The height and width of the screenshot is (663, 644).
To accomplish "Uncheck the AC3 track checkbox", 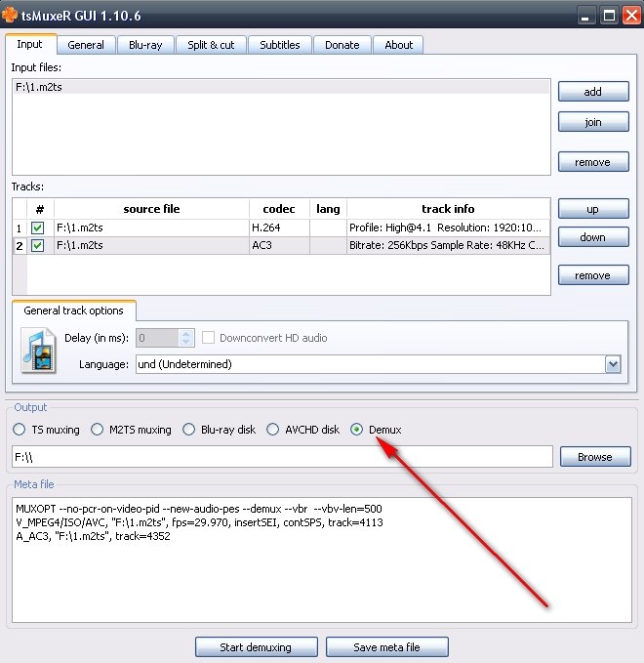I will [38, 245].
